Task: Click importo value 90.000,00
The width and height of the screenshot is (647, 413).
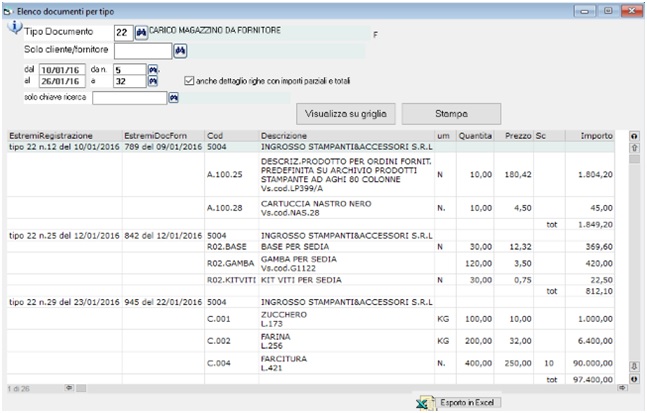Action: coord(593,363)
